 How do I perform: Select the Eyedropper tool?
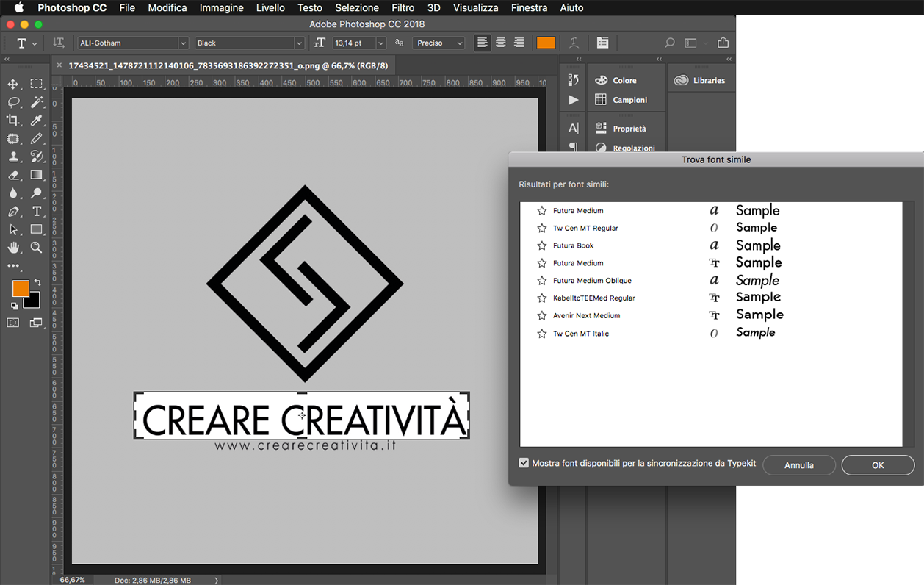pyautogui.click(x=36, y=120)
